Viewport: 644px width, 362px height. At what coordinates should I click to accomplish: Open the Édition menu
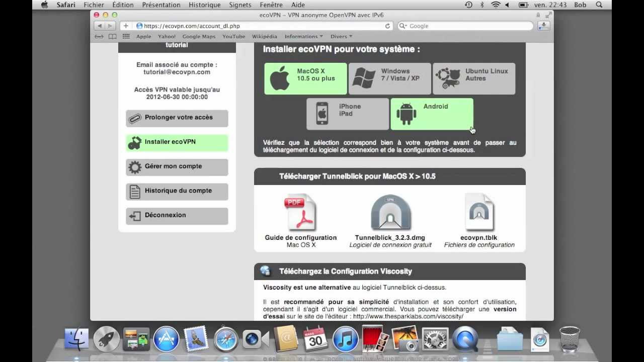pos(123,5)
